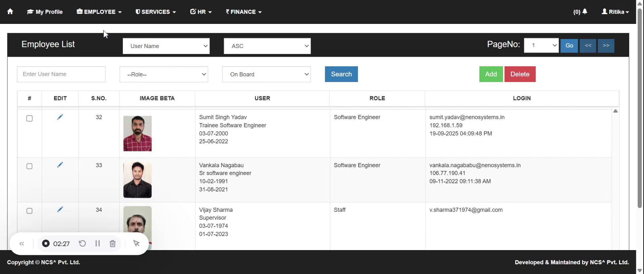The width and height of the screenshot is (644, 274).
Task: Open the PageNo dropdown
Action: (541, 45)
